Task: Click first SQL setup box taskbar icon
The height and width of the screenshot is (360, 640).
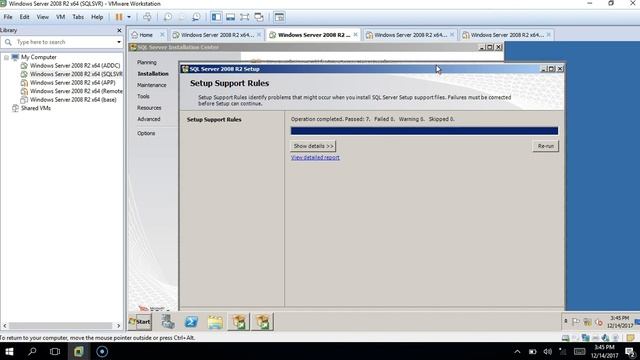Action: tap(239, 322)
